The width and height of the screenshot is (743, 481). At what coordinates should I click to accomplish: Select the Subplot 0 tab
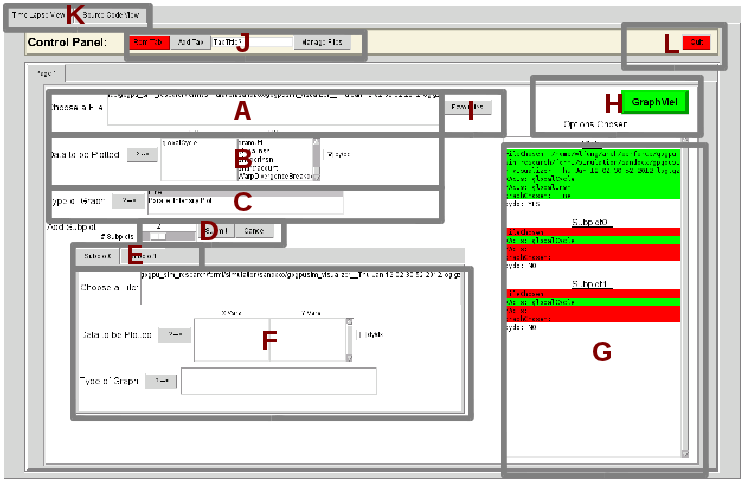point(96,256)
